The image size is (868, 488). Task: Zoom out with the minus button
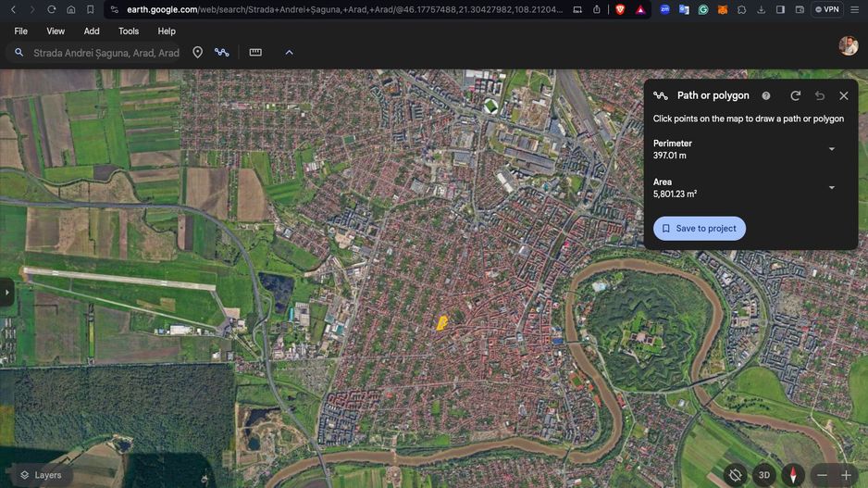821,475
